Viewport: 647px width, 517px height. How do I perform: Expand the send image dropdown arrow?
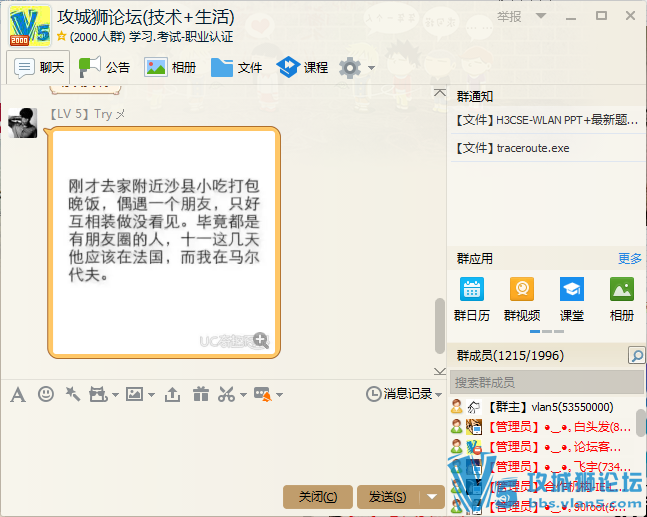(150, 395)
